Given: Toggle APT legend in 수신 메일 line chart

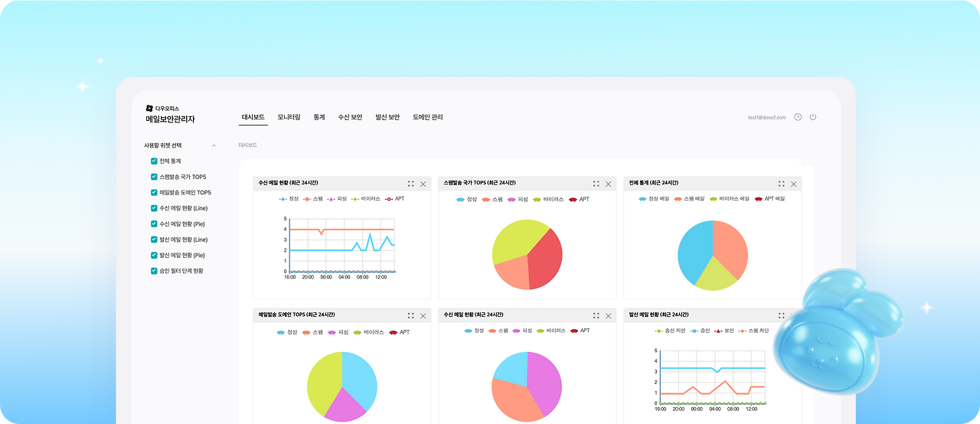Looking at the screenshot, I should click(394, 199).
